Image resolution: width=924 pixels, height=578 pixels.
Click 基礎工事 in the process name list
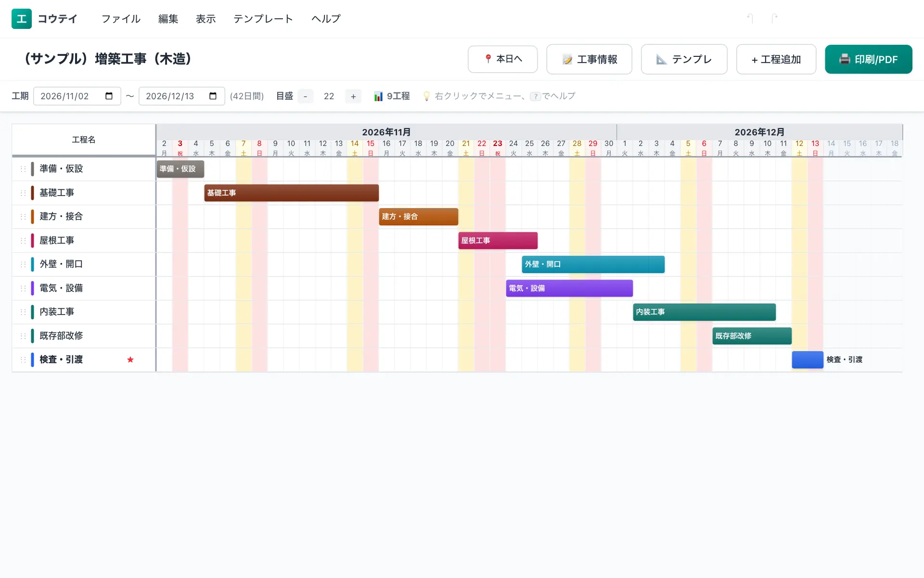[57, 193]
